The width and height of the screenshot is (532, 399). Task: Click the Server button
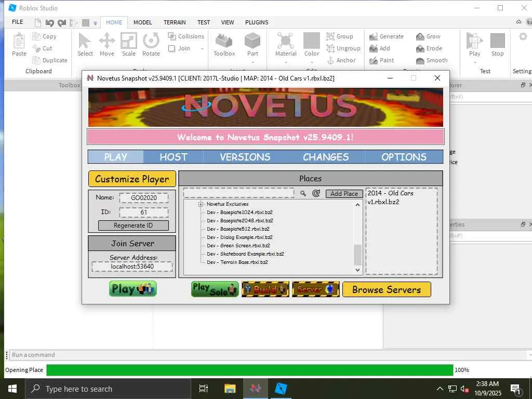coord(315,289)
